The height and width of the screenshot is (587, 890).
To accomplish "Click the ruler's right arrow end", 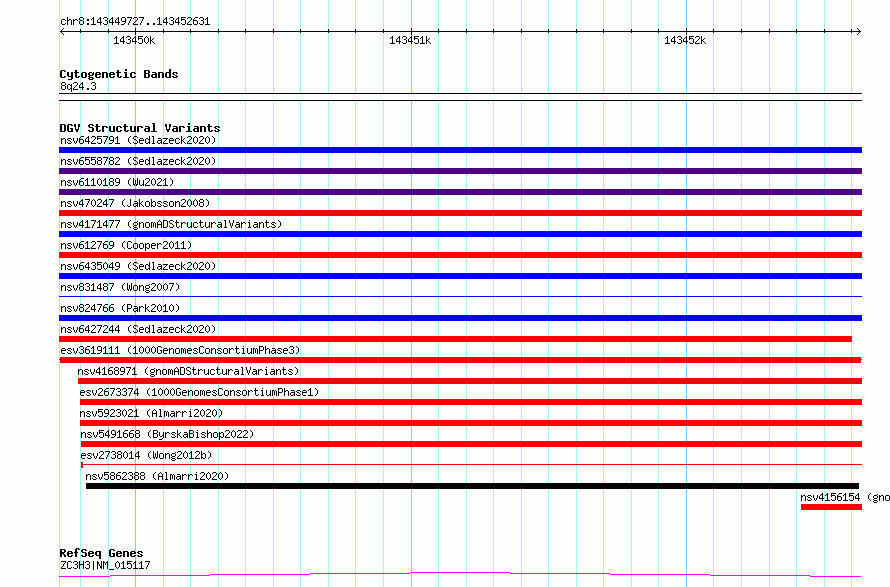I will [x=858, y=32].
